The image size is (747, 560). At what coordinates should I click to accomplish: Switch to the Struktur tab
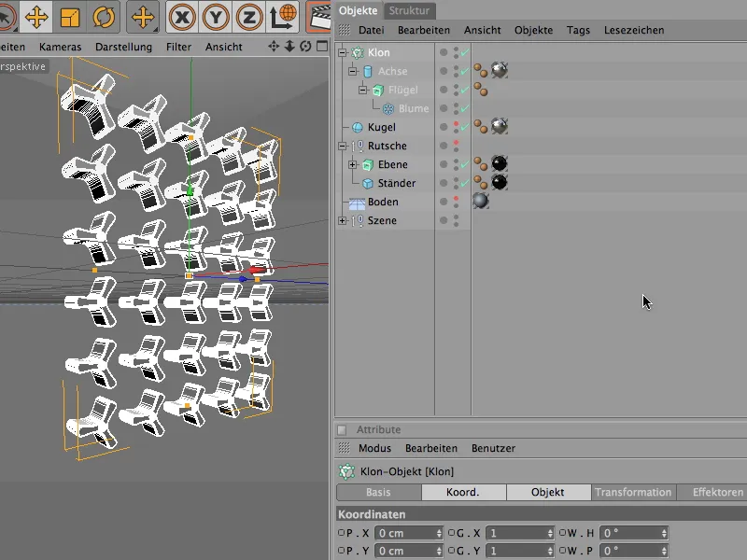[409, 10]
